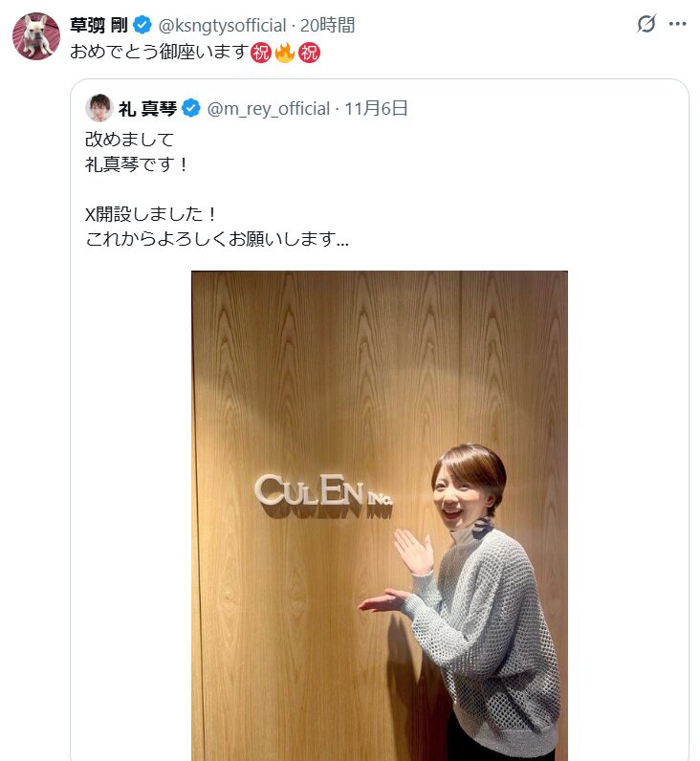Viewport: 700px width, 761px height.
Task: Open the three-dot more options menu
Action: (677, 24)
